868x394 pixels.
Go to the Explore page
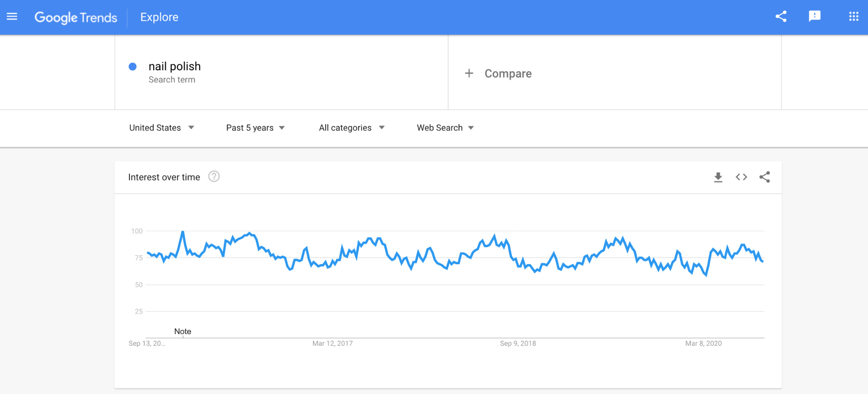(159, 17)
